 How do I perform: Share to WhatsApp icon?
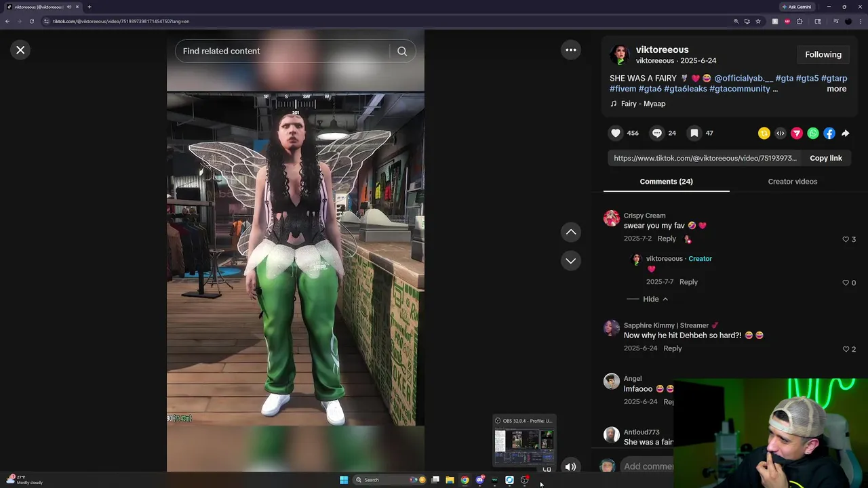coord(813,134)
